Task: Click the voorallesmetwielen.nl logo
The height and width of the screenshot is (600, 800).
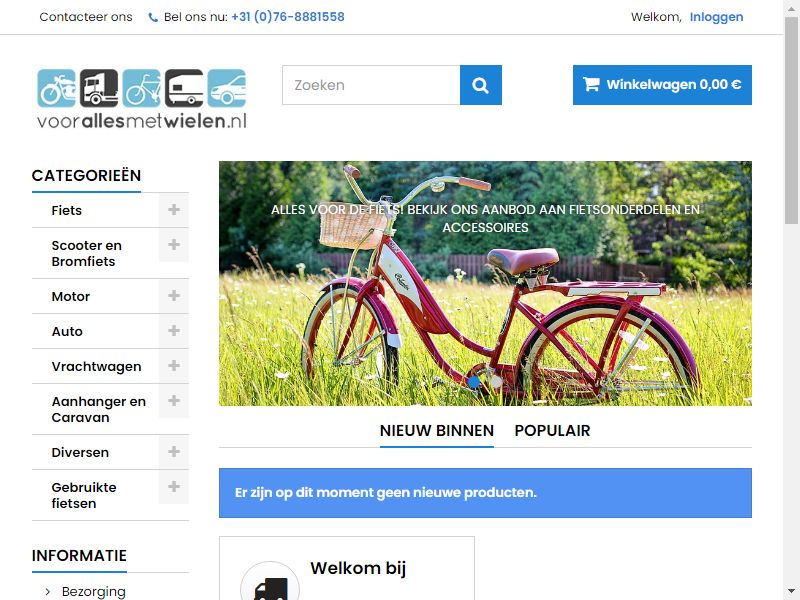Action: click(142, 98)
